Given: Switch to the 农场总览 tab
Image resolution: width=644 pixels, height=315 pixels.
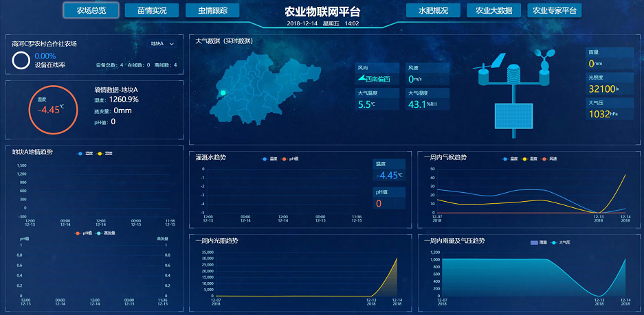Looking at the screenshot, I should coord(91,10).
